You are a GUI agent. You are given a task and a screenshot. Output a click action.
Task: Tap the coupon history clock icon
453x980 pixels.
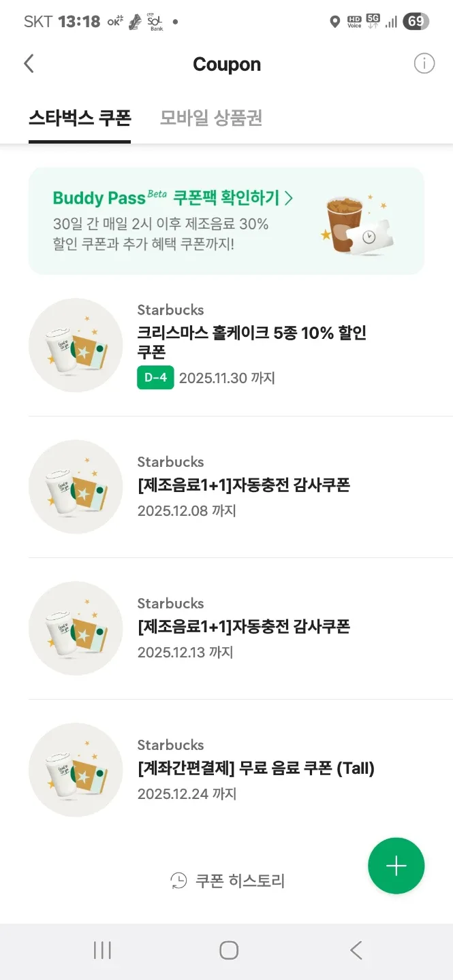[x=178, y=881]
